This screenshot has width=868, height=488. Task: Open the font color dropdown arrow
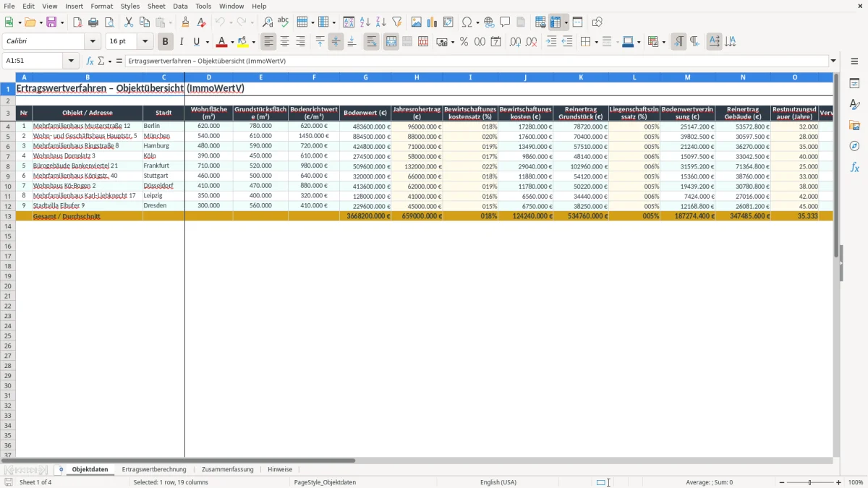click(x=232, y=43)
